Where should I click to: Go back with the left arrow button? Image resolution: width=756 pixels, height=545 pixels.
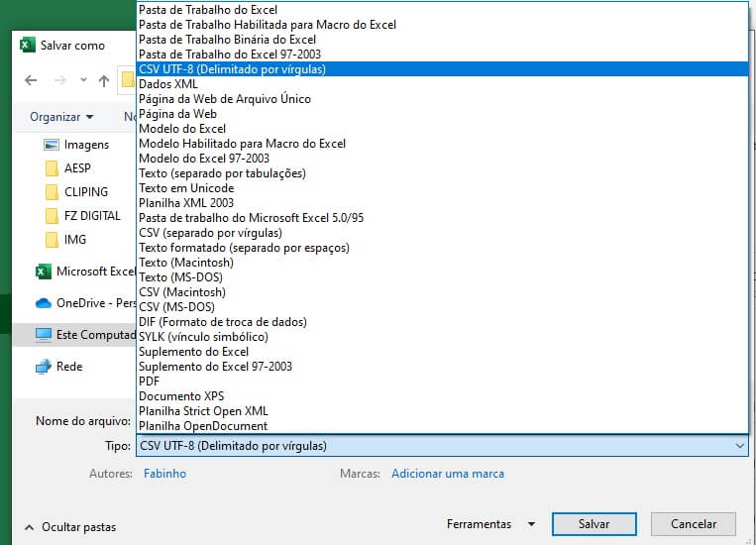click(31, 80)
